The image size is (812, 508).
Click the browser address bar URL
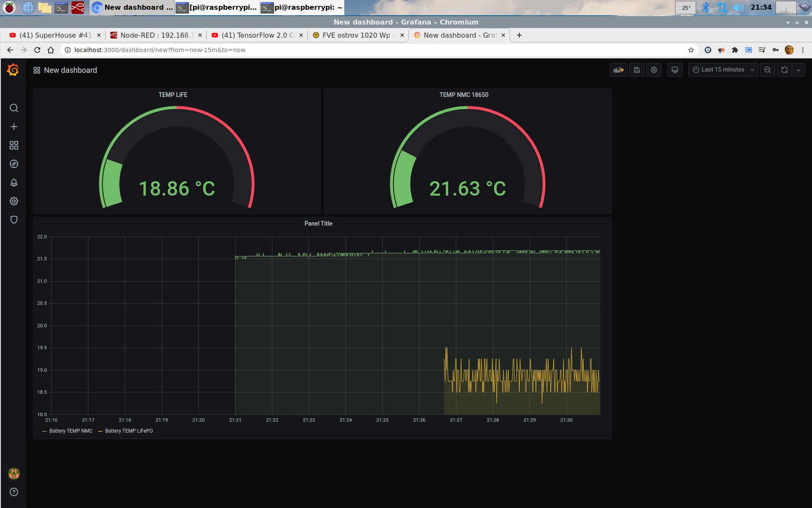[159, 50]
